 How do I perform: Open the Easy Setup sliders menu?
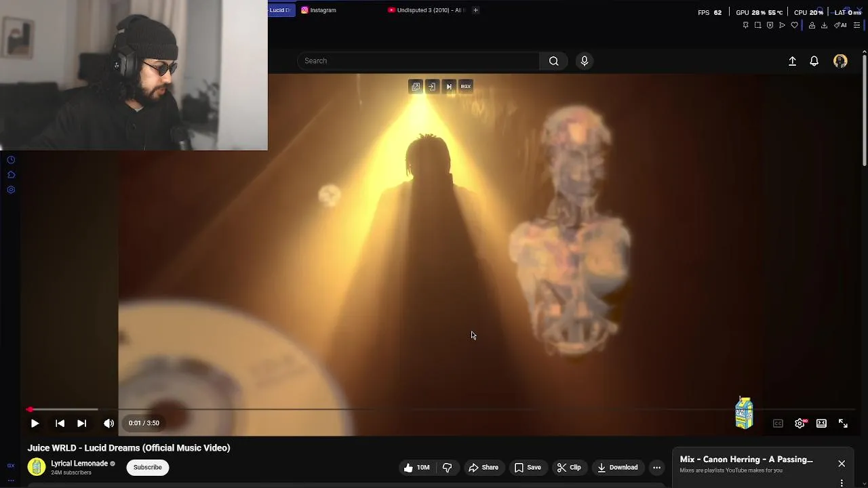pos(856,25)
